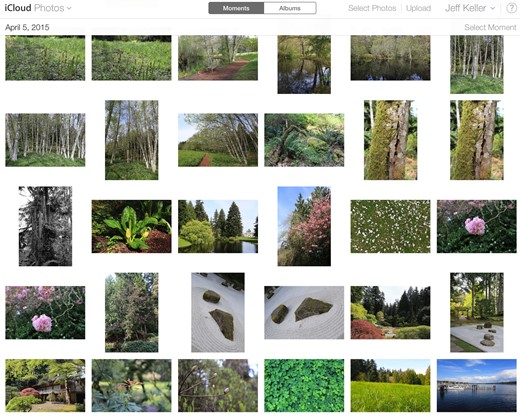Open the clover leaves close-up photo
The height and width of the screenshot is (418, 520).
(304, 385)
